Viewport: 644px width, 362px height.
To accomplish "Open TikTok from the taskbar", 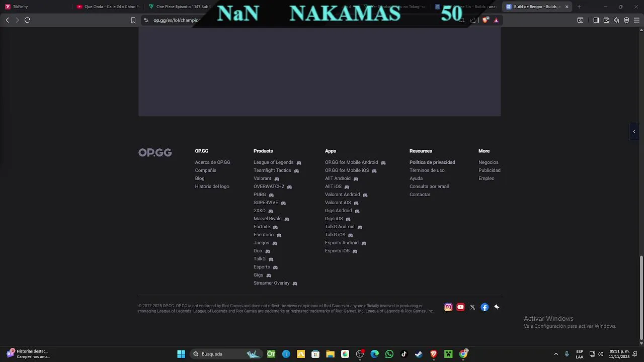I will tap(404, 354).
